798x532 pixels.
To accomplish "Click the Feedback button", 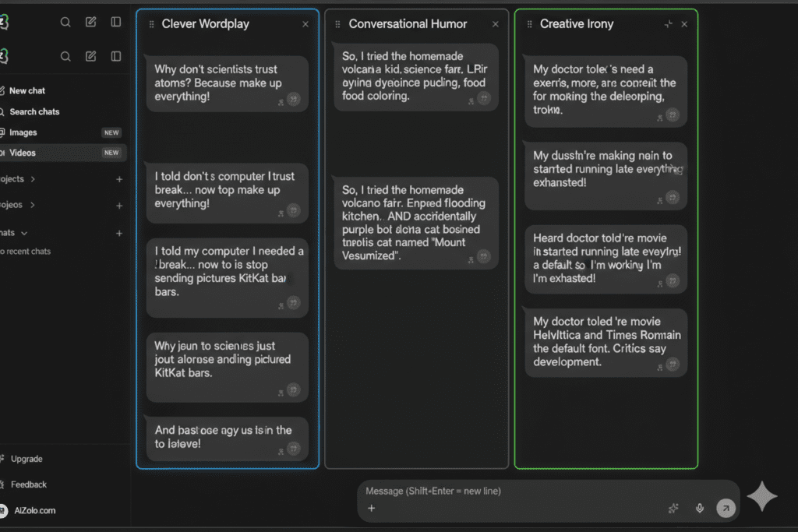I will pos(26,484).
